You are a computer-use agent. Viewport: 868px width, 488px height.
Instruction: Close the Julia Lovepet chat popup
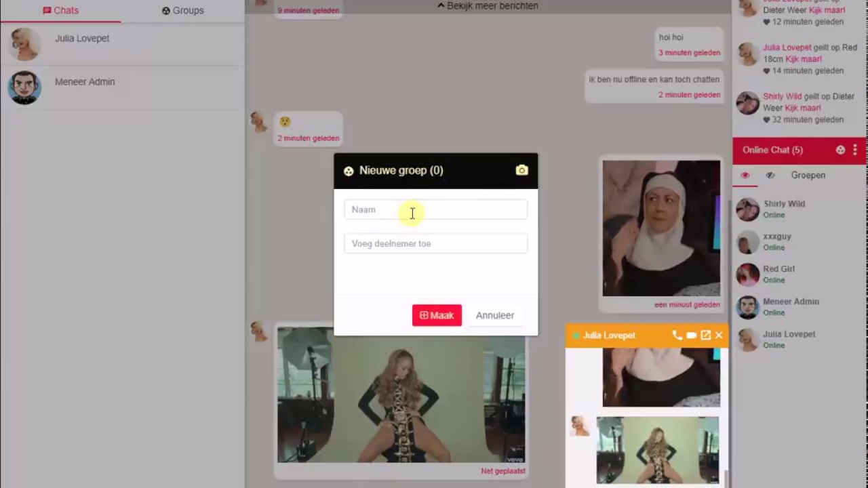tap(719, 335)
